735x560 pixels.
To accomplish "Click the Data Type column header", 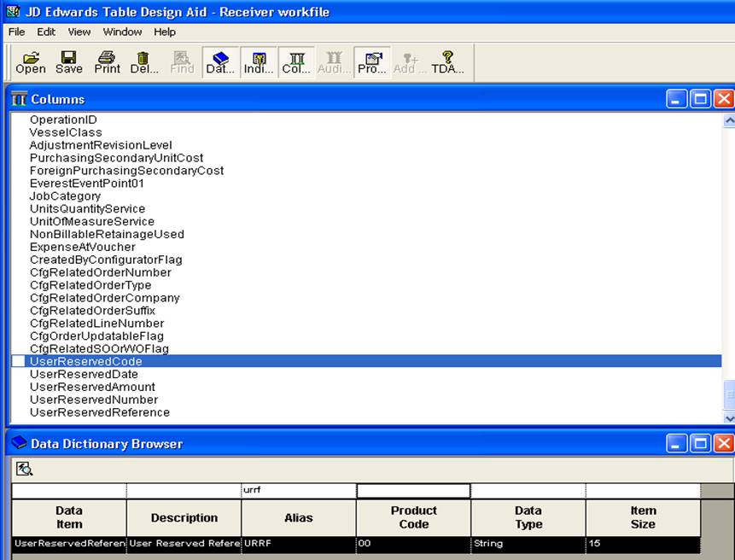I will pos(528,518).
